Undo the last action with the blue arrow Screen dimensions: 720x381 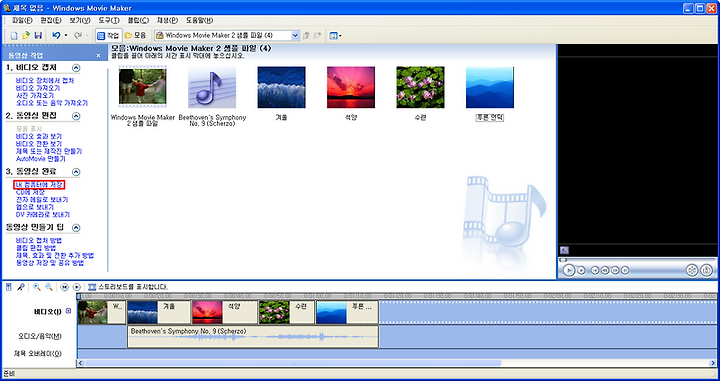coord(56,35)
